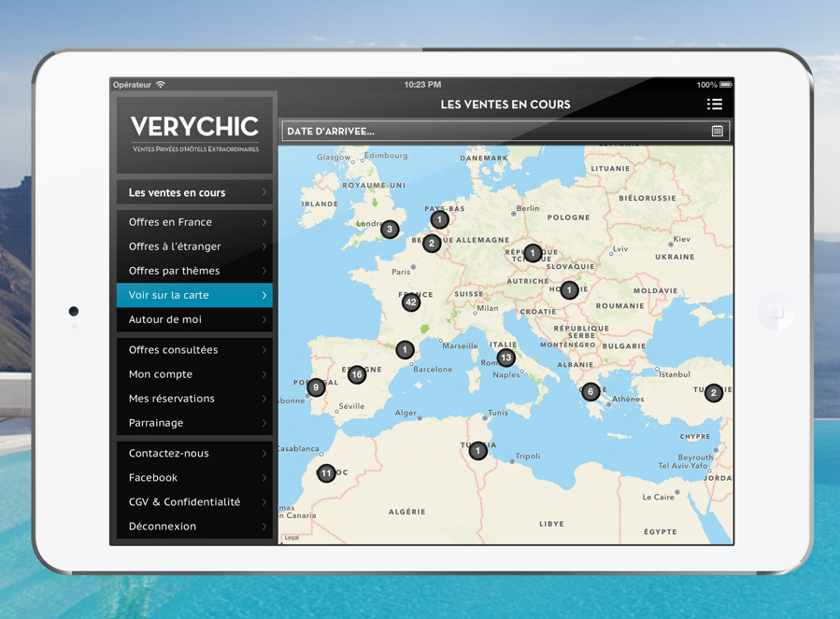Tap the 2 marker over Belgique

[x=432, y=243]
